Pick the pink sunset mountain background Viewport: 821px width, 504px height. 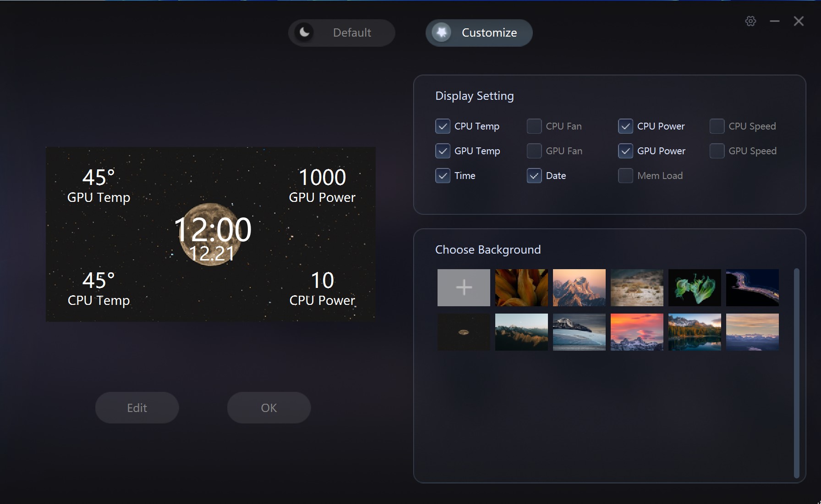pos(637,332)
